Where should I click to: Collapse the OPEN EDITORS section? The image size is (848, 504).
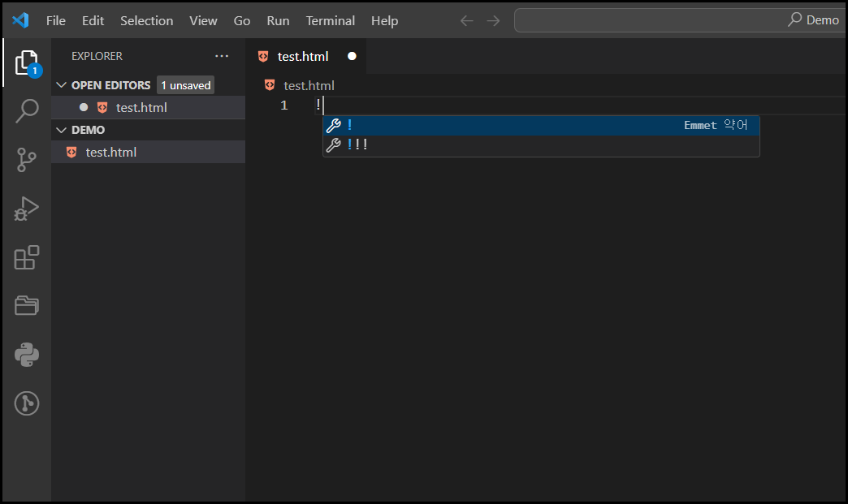[x=62, y=84]
